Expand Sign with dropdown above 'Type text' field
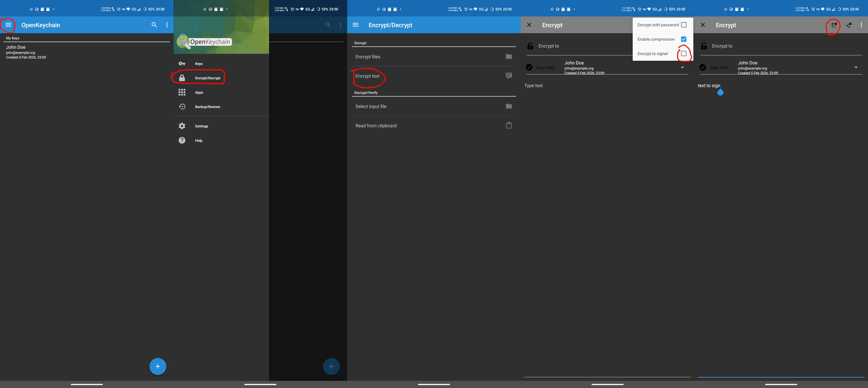The image size is (868, 388). tap(682, 67)
